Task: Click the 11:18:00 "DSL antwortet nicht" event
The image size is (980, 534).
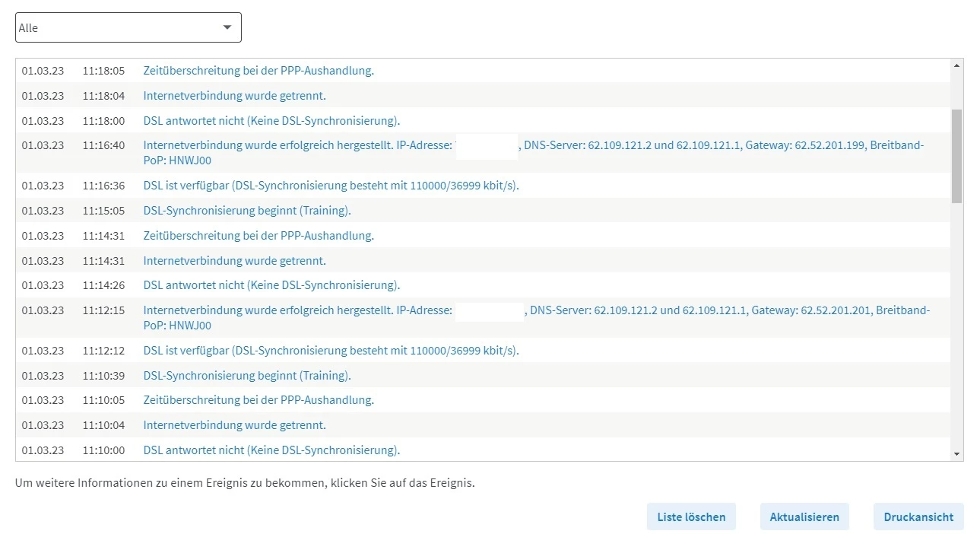Action: 271,121
